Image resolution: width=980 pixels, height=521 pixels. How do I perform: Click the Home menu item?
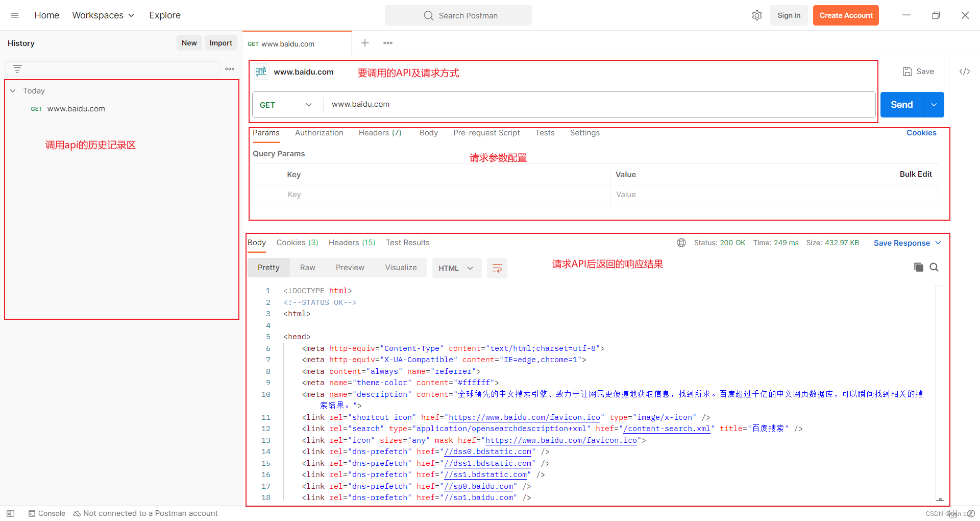[47, 15]
